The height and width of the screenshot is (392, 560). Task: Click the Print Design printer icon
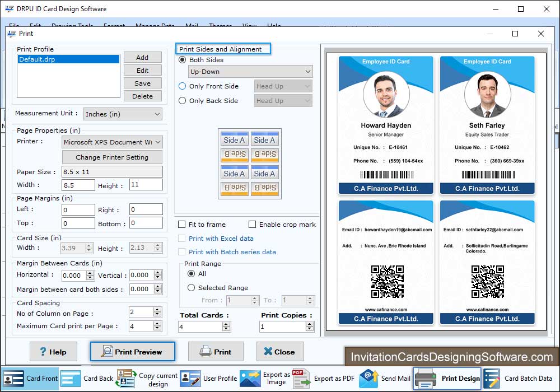[426, 379]
